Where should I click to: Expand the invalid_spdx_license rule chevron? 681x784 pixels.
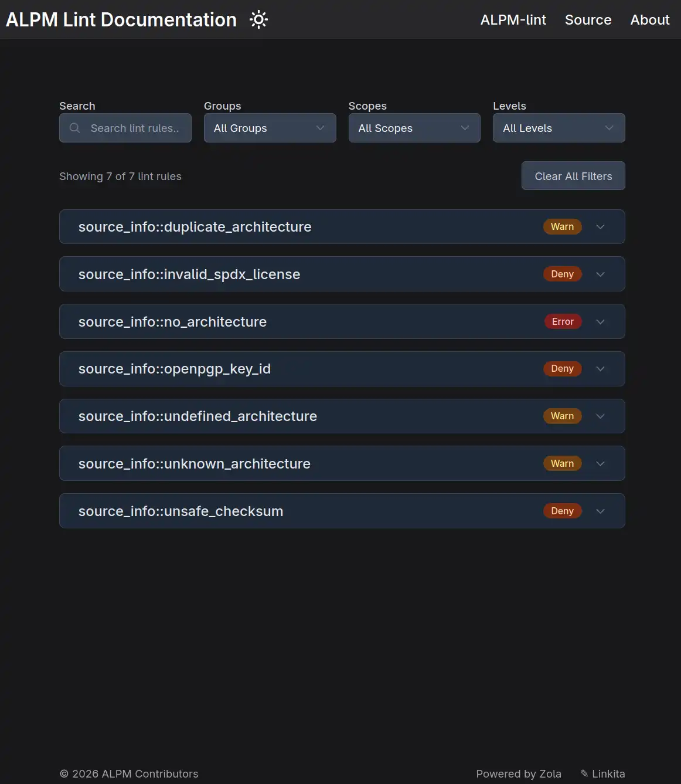pos(600,274)
